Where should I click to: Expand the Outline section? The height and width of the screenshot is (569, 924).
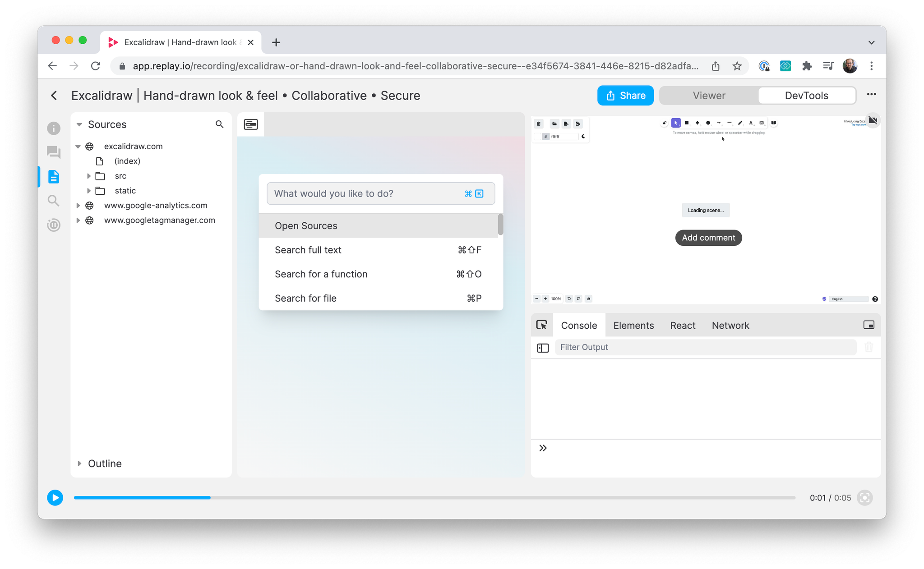[x=79, y=463]
